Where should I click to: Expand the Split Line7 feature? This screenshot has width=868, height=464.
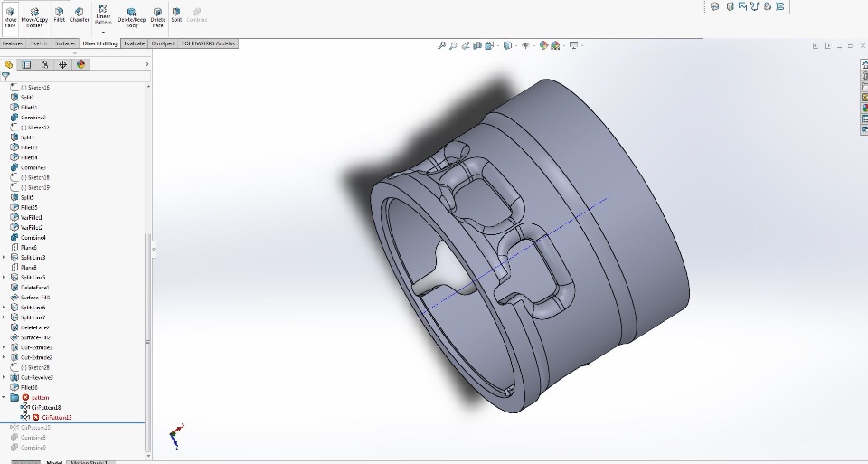coord(4,317)
